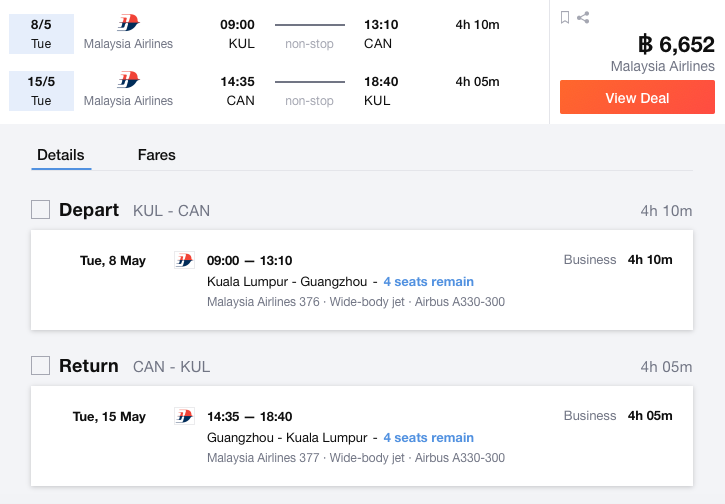725x504 pixels.
Task: Click the View Deal button
Action: click(x=637, y=97)
